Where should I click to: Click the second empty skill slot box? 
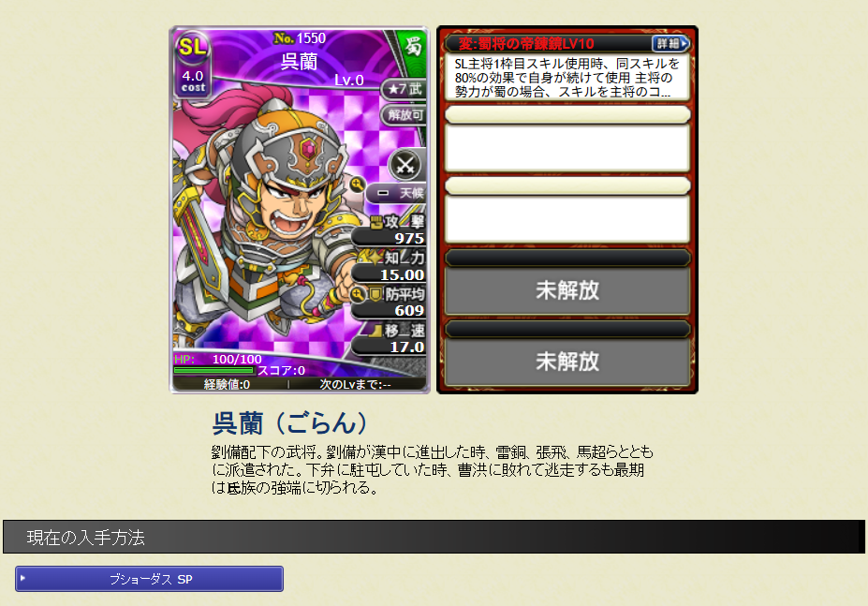click(x=567, y=219)
